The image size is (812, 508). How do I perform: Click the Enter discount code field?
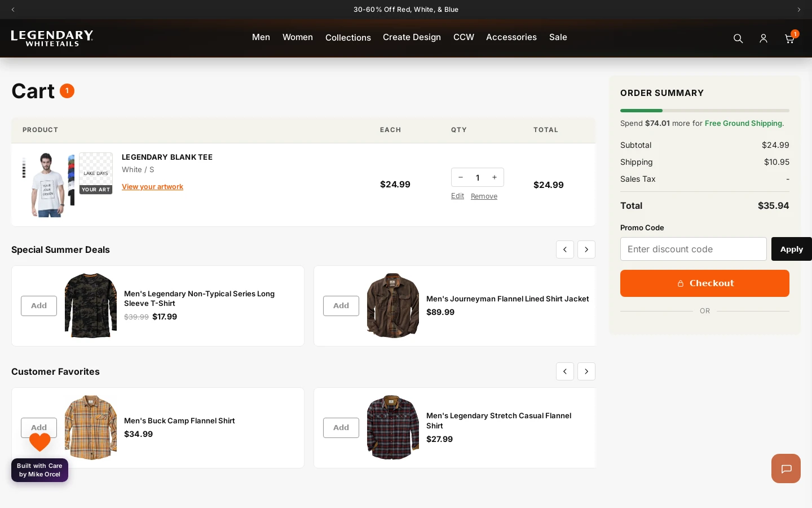(694, 249)
